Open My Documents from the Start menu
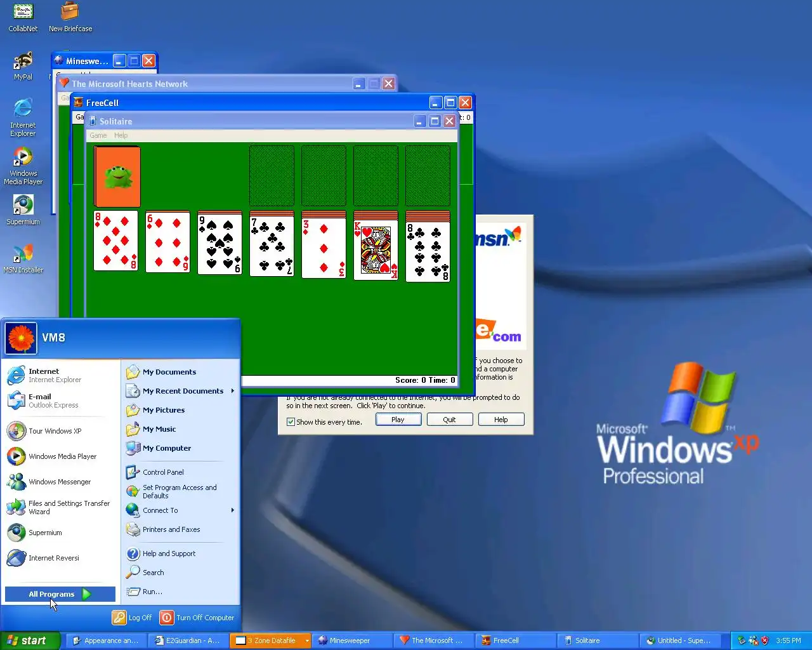Image resolution: width=812 pixels, height=650 pixels. click(x=180, y=372)
